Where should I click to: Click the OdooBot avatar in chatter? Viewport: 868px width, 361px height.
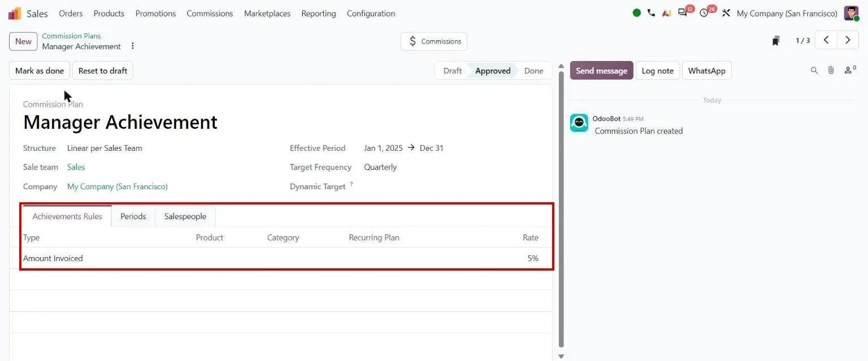pyautogui.click(x=579, y=123)
